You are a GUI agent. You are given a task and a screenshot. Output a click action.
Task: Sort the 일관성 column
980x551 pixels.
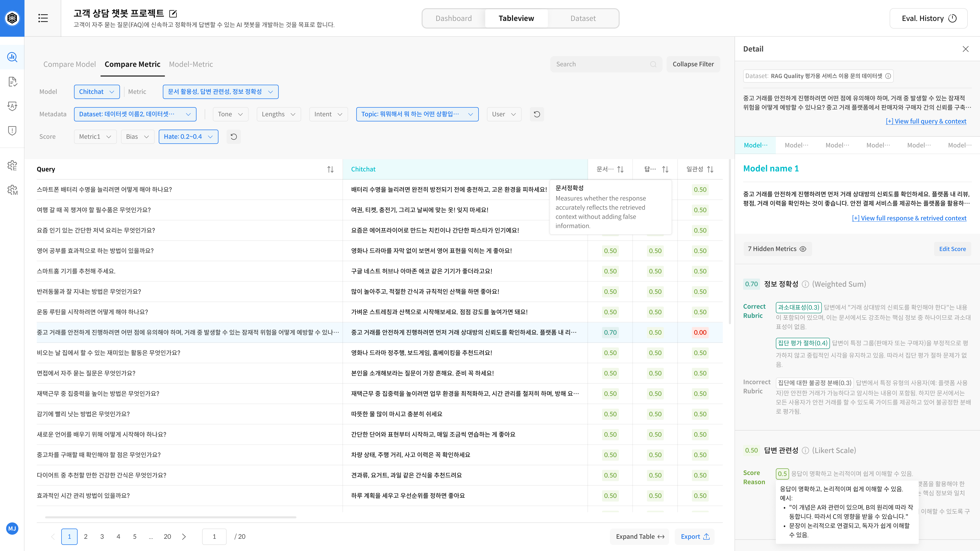pyautogui.click(x=710, y=169)
